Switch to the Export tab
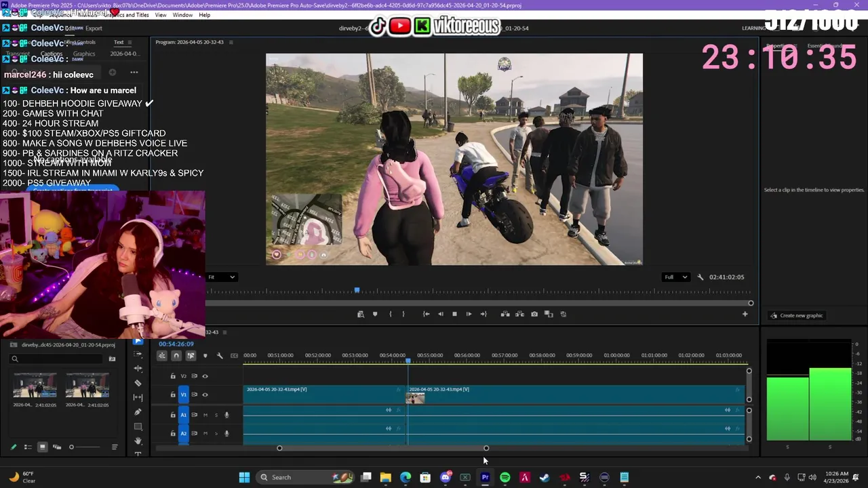Screen dimensions: 868x488 click(94, 28)
